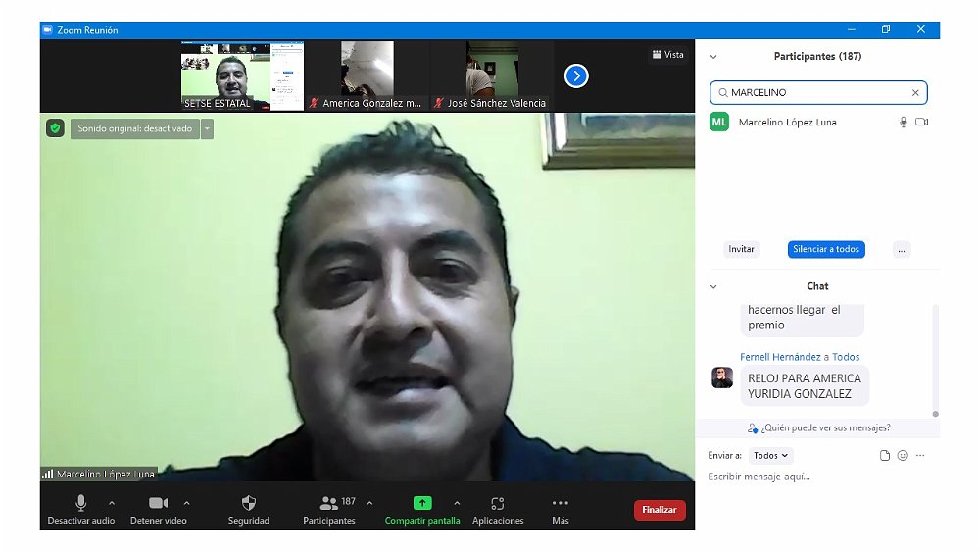
Task: Collapse the Participantes panel chevron
Action: click(713, 57)
